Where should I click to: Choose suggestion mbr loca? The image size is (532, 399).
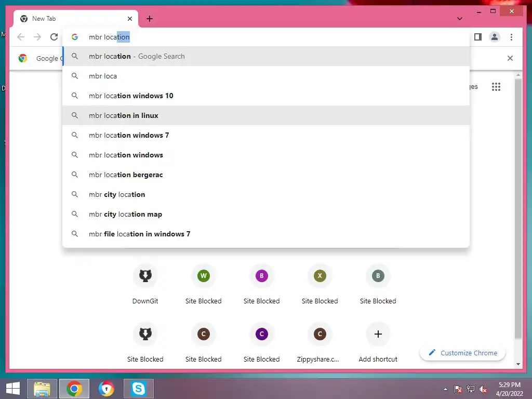tap(266, 76)
